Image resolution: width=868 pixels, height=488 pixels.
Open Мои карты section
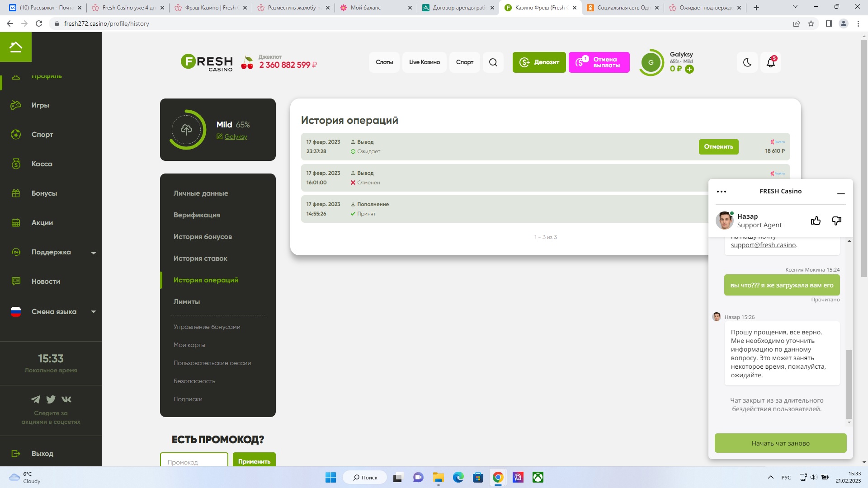[x=189, y=345]
